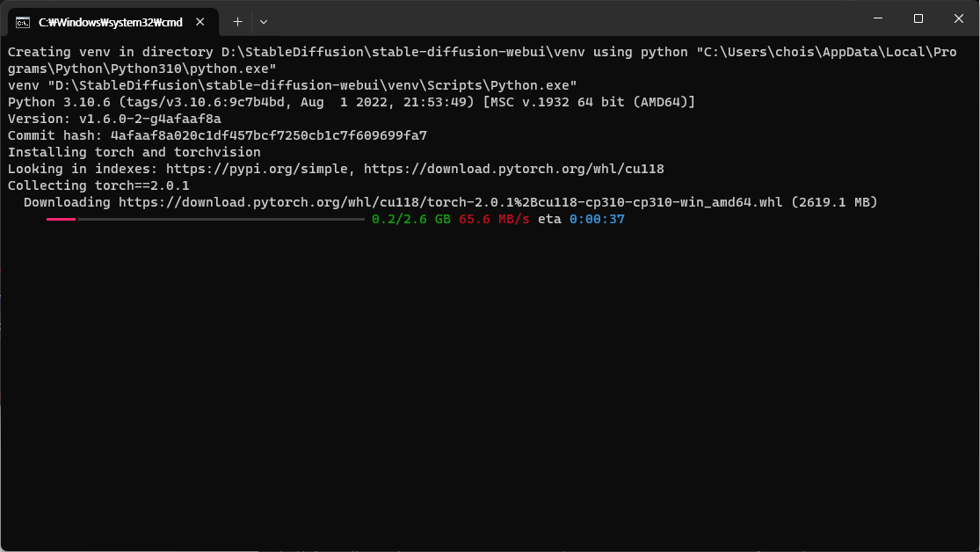Click the "0.2/2.6 GB" progress text
980x552 pixels.
coord(410,220)
